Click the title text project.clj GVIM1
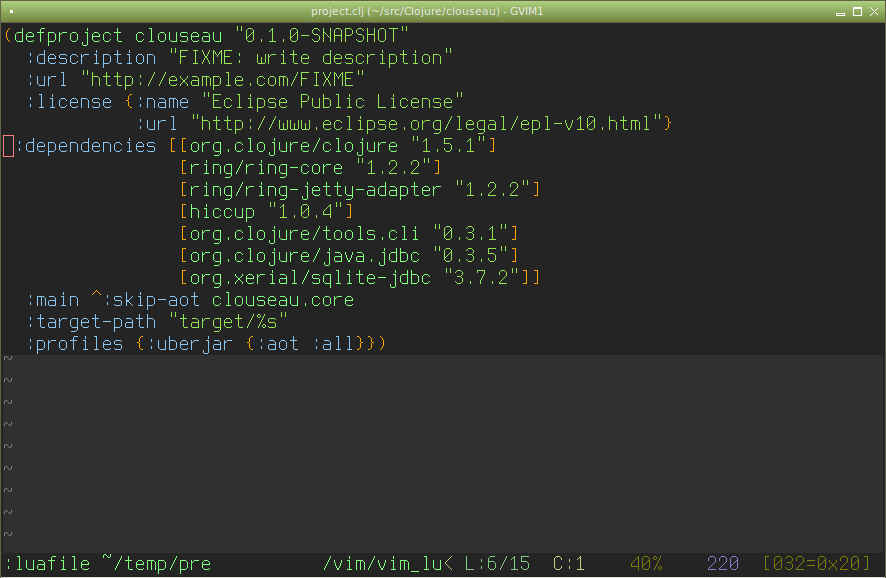Screen dimensions: 886x578 [427, 11]
